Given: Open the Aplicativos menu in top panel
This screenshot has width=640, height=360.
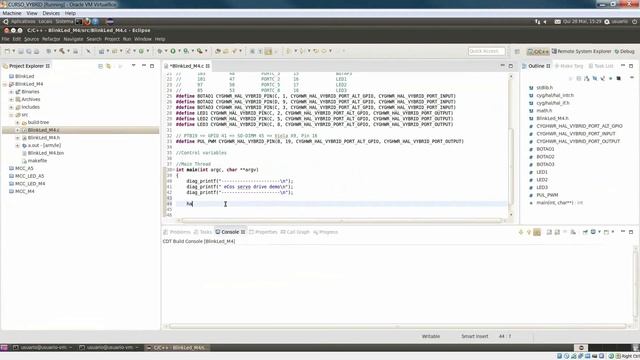Looking at the screenshot, I should pyautogui.click(x=23, y=21).
